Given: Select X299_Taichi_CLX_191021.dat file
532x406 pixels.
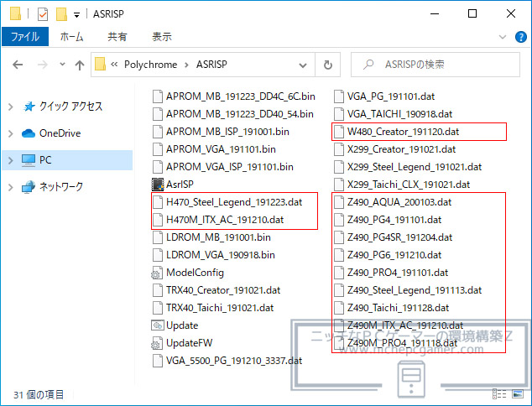Looking at the screenshot, I should (402, 185).
